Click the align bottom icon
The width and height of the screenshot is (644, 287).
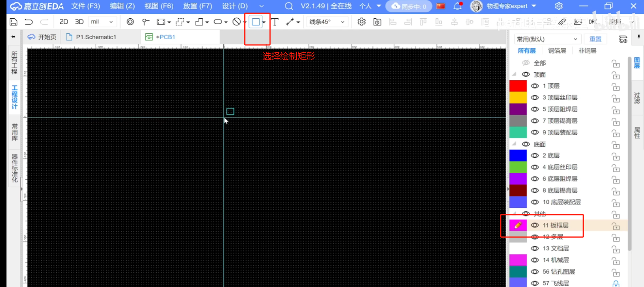point(439,22)
